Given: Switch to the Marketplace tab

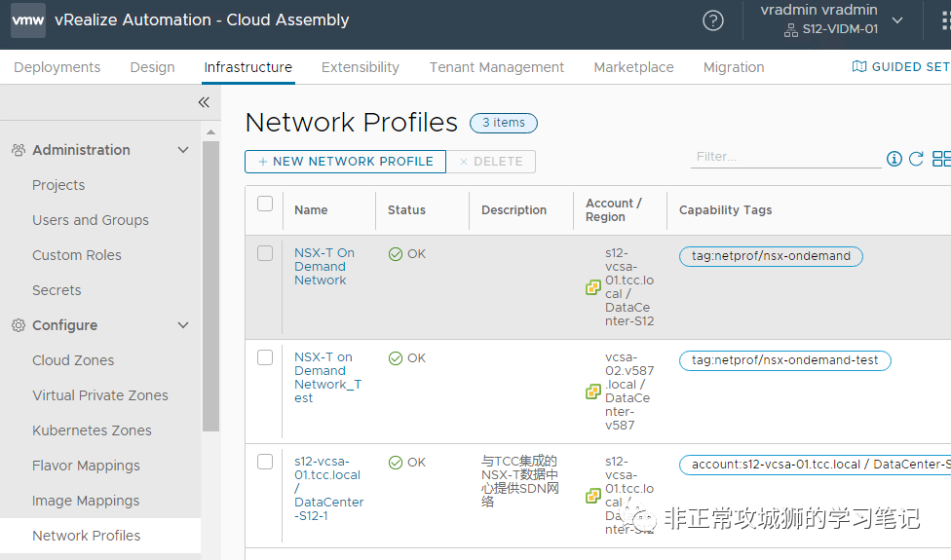Looking at the screenshot, I should click(x=633, y=67).
